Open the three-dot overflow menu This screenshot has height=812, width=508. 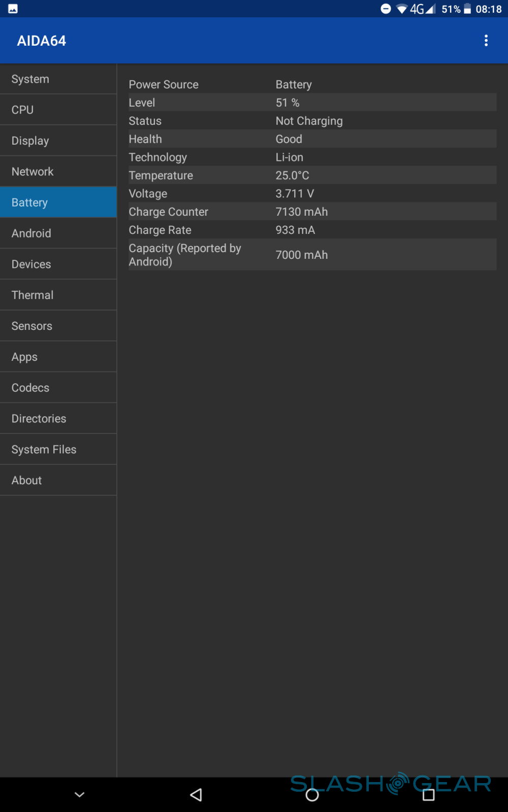click(x=486, y=41)
